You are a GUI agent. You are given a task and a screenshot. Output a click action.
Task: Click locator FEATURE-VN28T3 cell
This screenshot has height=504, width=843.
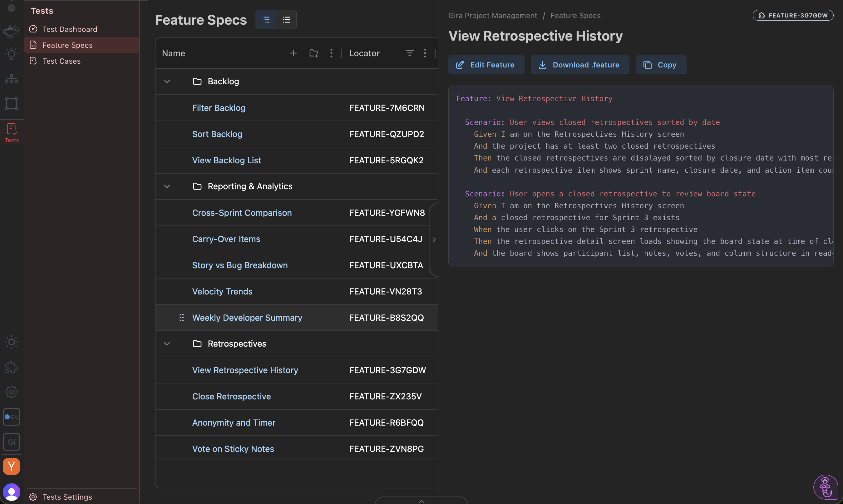point(385,291)
